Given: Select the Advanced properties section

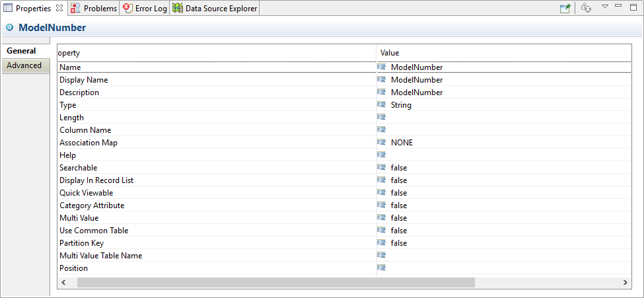Looking at the screenshot, I should coord(24,65).
